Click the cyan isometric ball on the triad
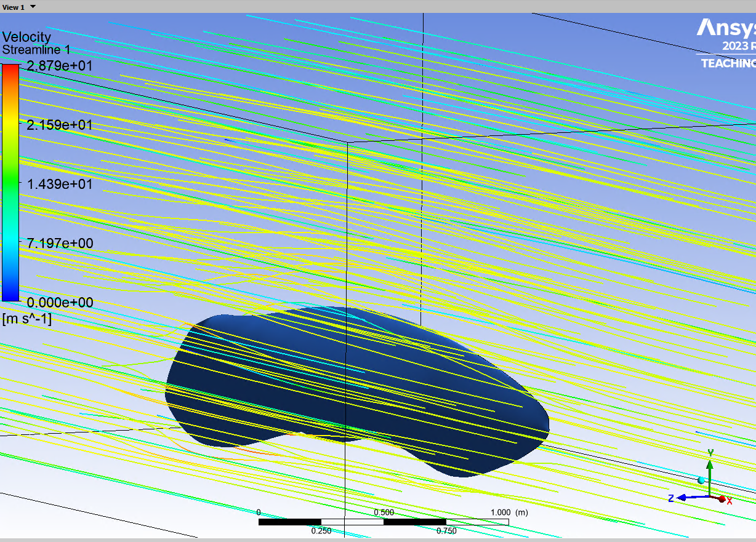756x542 pixels. (x=701, y=480)
